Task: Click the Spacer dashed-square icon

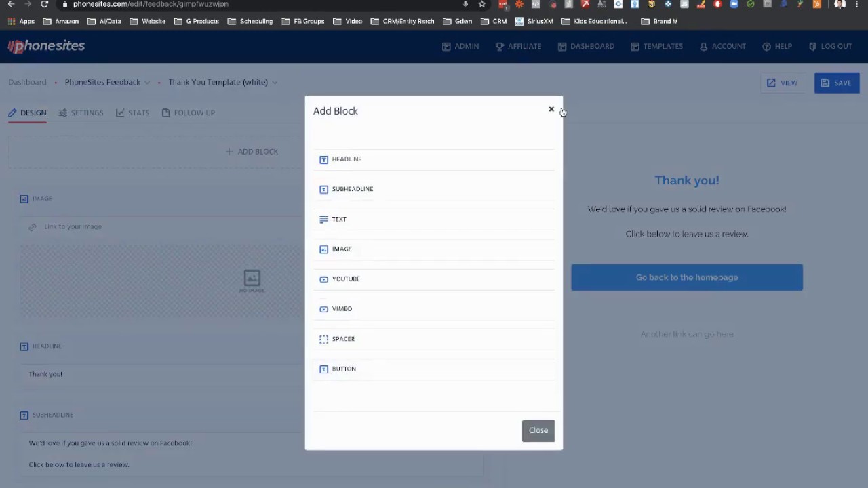Action: [323, 339]
